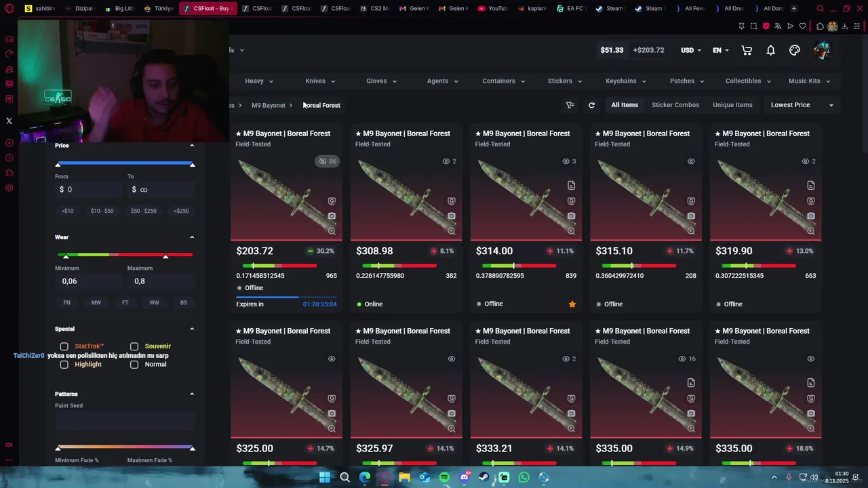Enable the StatTrak checkbox
Image resolution: width=868 pixels, height=488 pixels.
click(64, 346)
